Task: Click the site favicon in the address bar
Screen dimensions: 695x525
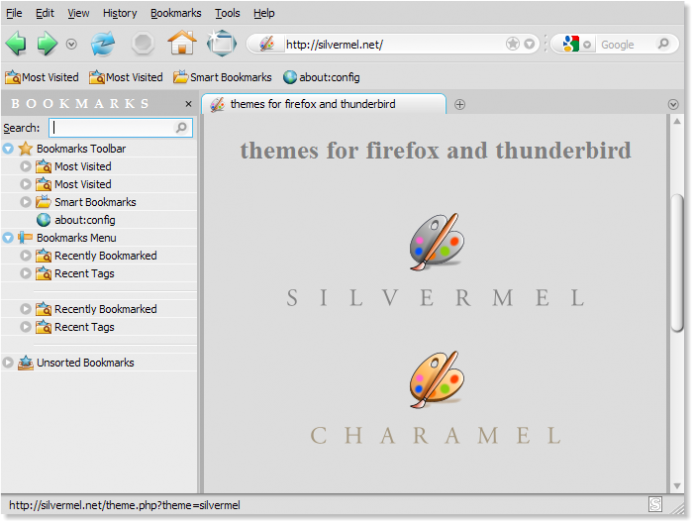Action: pyautogui.click(x=267, y=44)
